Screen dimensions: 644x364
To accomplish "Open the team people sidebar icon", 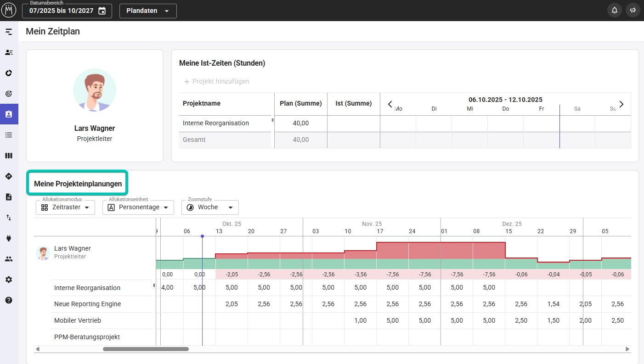I will pos(9,259).
